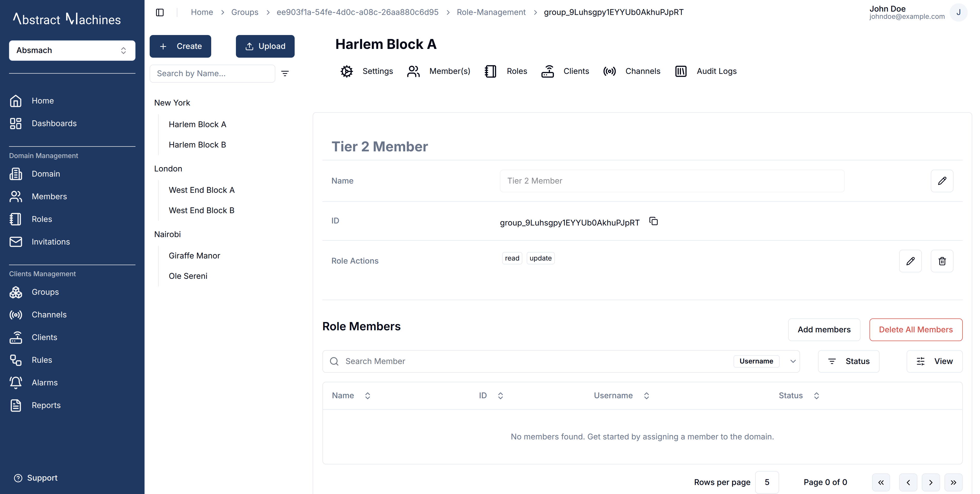Go to previous page of members
This screenshot has width=980, height=494.
(x=908, y=483)
